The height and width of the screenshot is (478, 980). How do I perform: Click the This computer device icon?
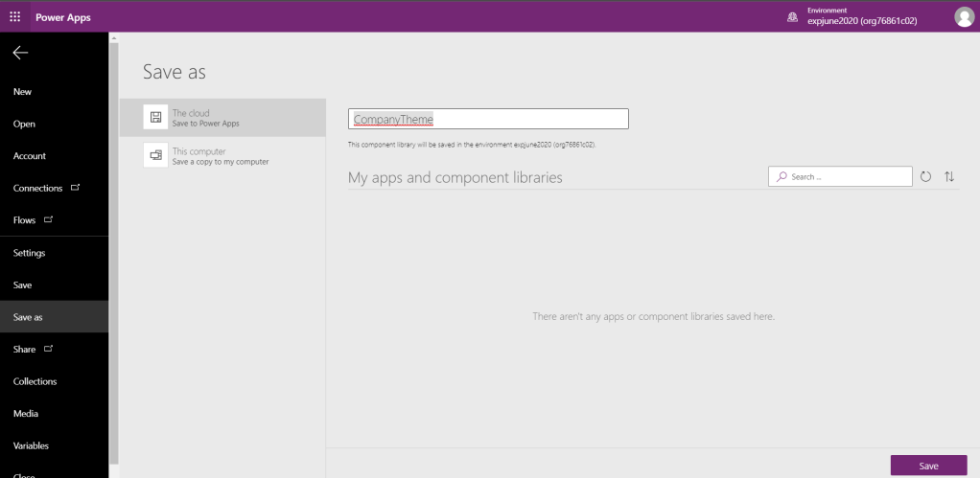[155, 155]
